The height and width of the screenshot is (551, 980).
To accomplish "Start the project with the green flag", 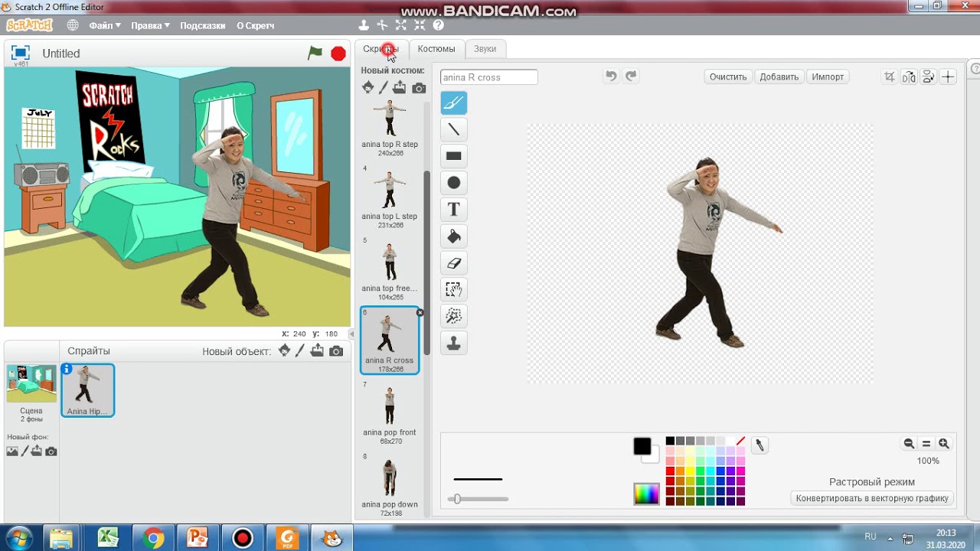I will [315, 53].
